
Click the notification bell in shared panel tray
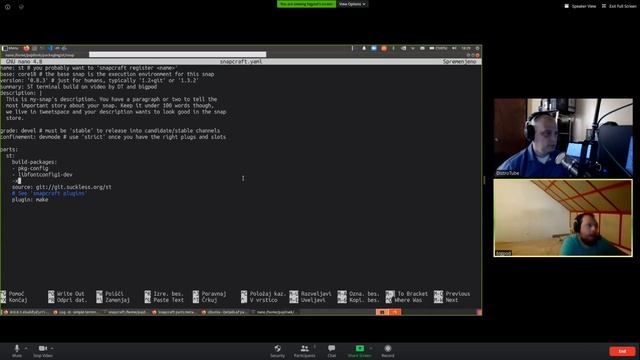click(x=364, y=48)
